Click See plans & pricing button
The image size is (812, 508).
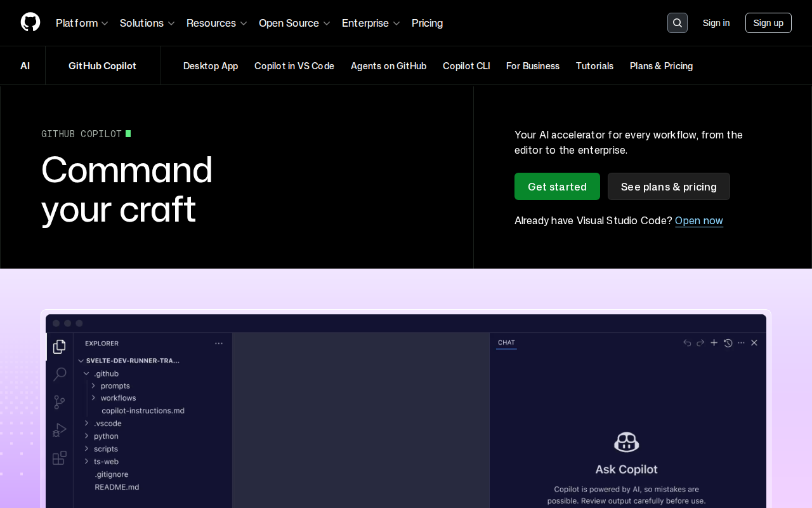[x=669, y=187]
